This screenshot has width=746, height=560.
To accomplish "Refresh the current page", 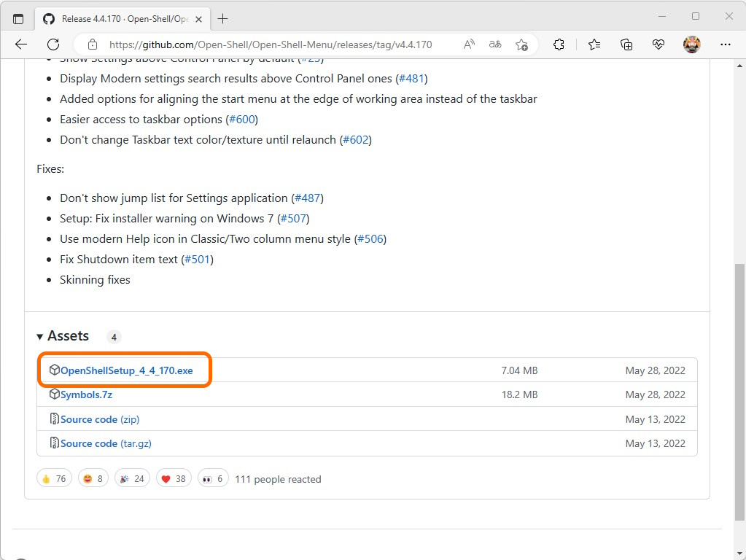I will pyautogui.click(x=53, y=44).
